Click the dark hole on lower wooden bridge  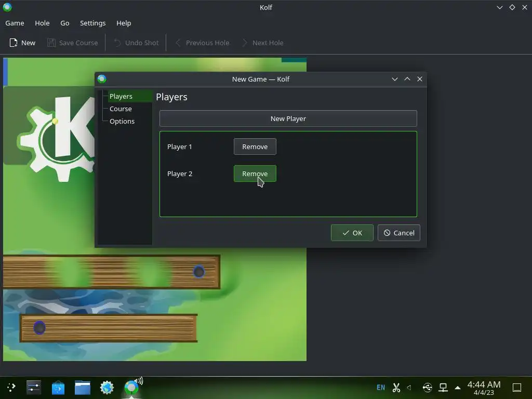[x=39, y=328]
